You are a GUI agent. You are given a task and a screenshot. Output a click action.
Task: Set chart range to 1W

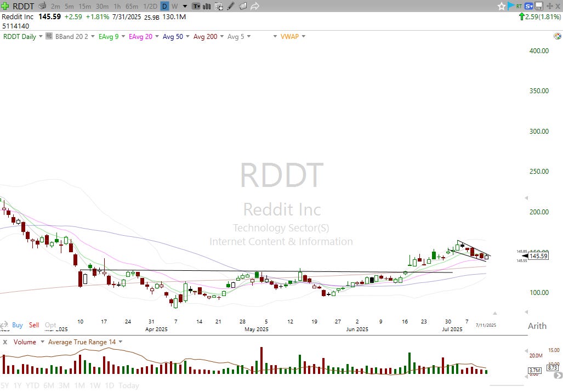tap(95, 385)
